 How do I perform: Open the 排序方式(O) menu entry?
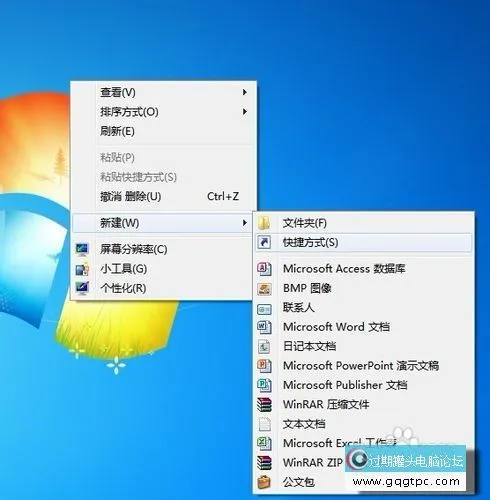(x=163, y=112)
